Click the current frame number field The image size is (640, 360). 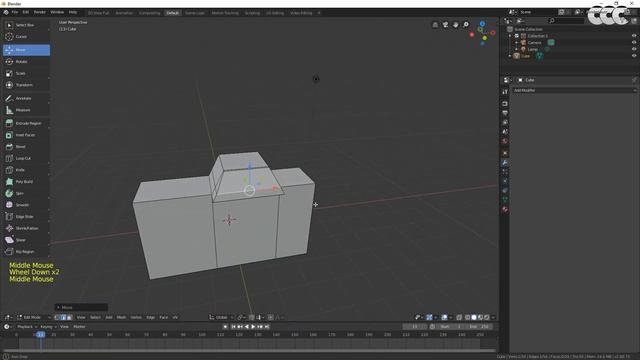[x=415, y=327]
